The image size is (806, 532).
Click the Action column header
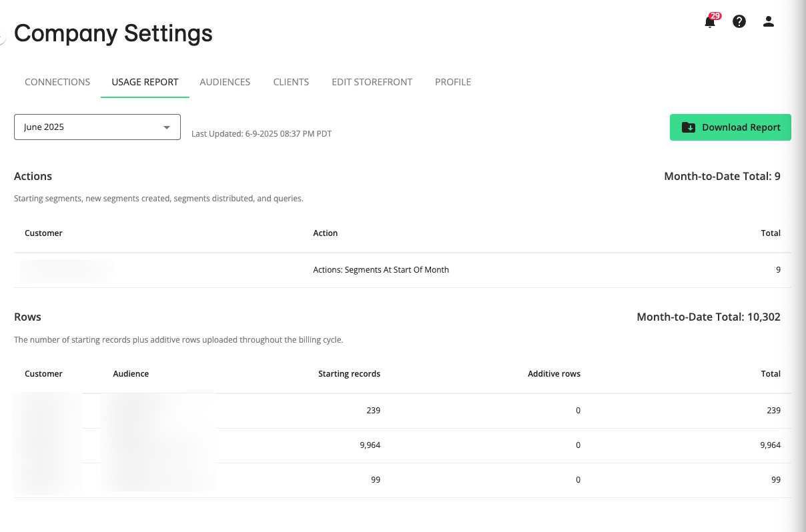pos(326,233)
